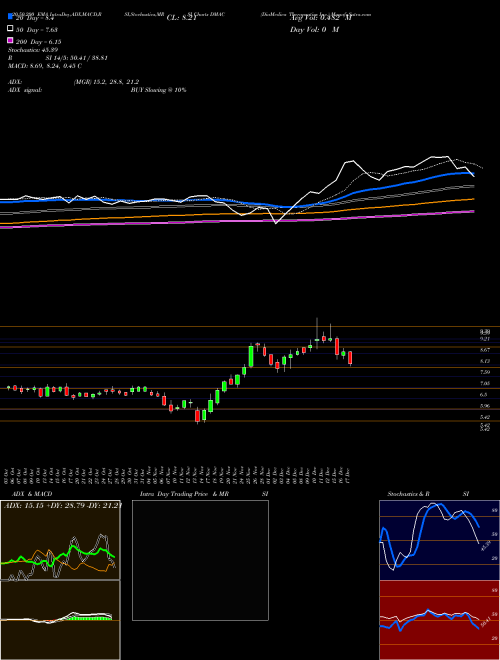Click the 'Avg Vol: 0.482 M' label
Screen dimensions: 500x660
[320, 18]
